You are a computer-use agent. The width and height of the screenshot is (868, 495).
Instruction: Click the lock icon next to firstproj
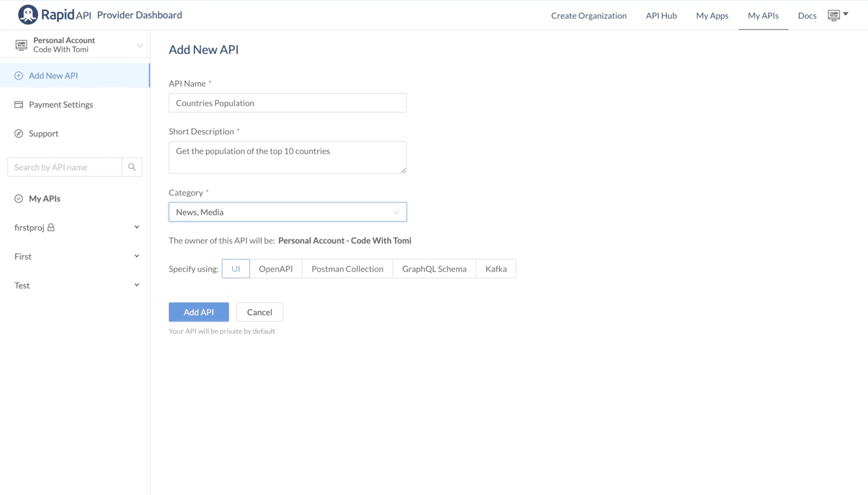point(51,227)
